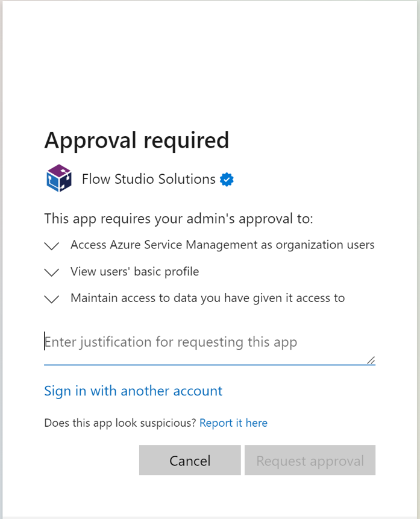Click the Does this app look suspicious text
The height and width of the screenshot is (519, 420).
tap(120, 423)
